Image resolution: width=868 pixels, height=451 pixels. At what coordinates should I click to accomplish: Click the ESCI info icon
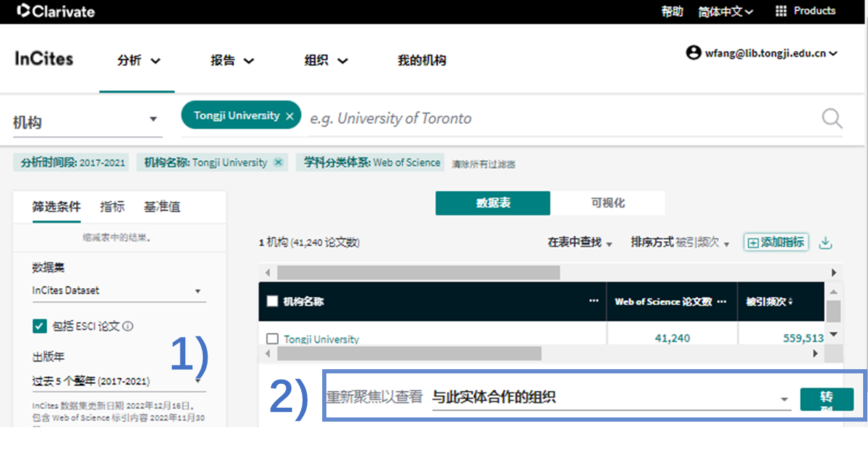point(128,326)
